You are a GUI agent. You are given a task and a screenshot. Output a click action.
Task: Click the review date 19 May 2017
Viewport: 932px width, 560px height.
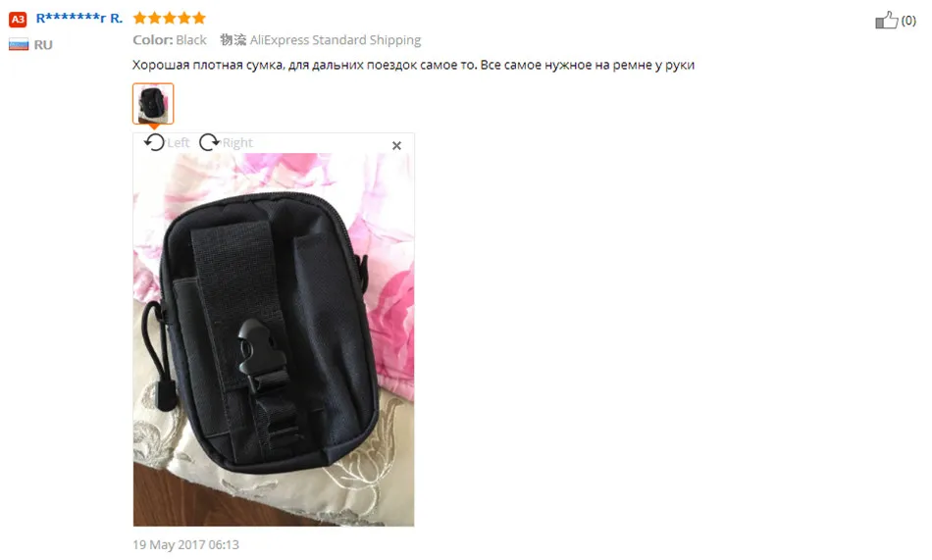pos(185,544)
